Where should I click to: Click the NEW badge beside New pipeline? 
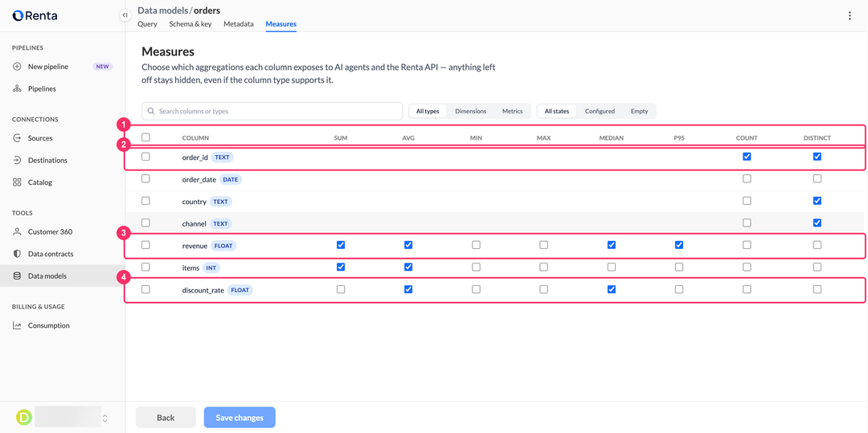pyautogui.click(x=102, y=67)
